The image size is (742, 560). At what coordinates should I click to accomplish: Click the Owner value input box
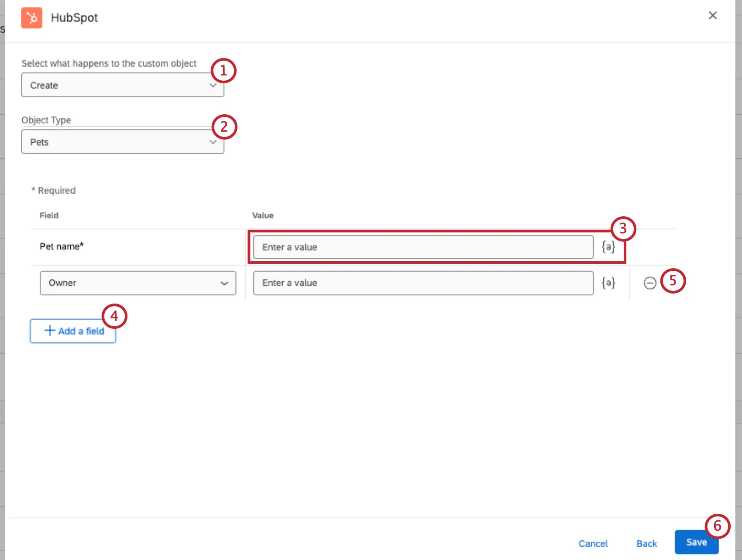[423, 283]
